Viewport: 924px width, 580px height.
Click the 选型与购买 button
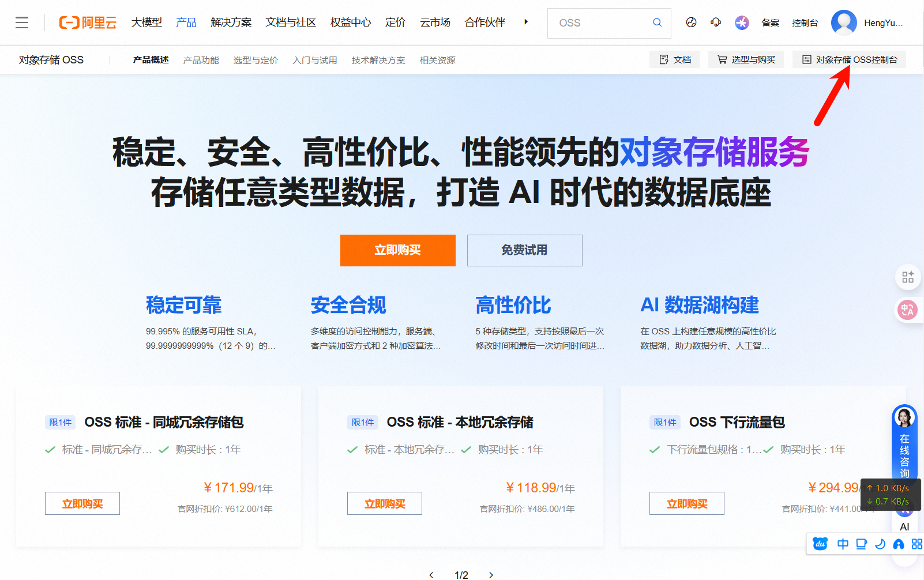(746, 59)
